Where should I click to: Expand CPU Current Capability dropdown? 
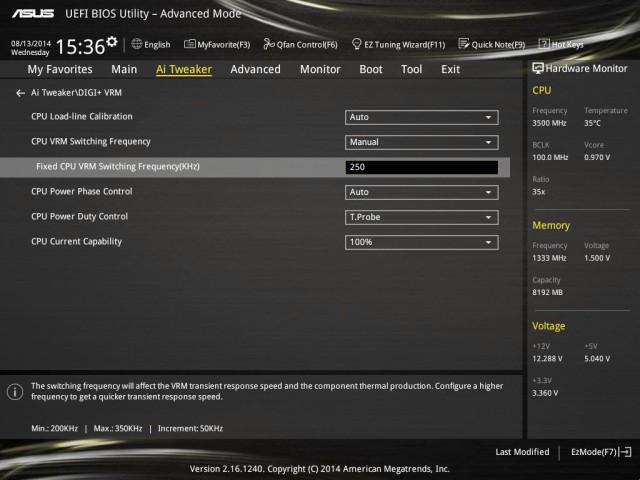422,242
